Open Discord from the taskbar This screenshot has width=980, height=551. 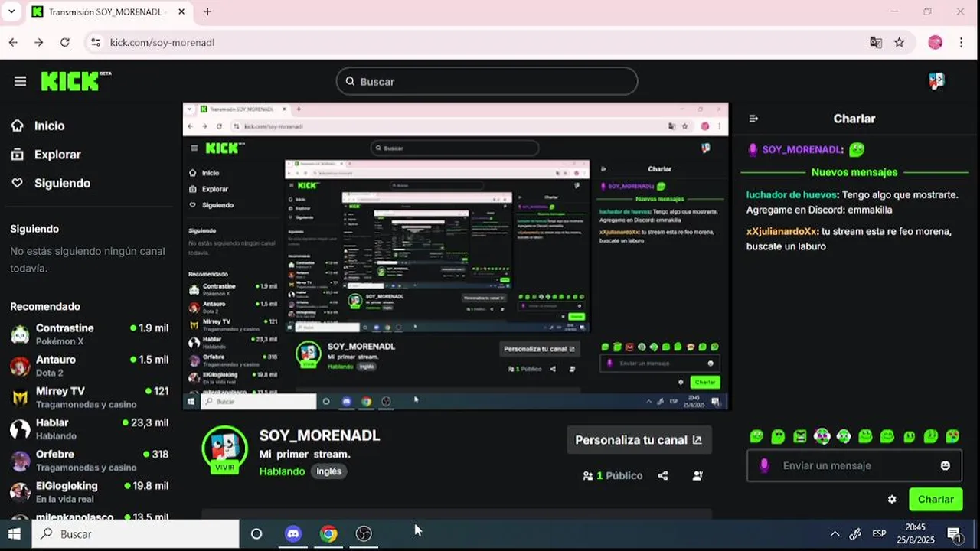(292, 533)
